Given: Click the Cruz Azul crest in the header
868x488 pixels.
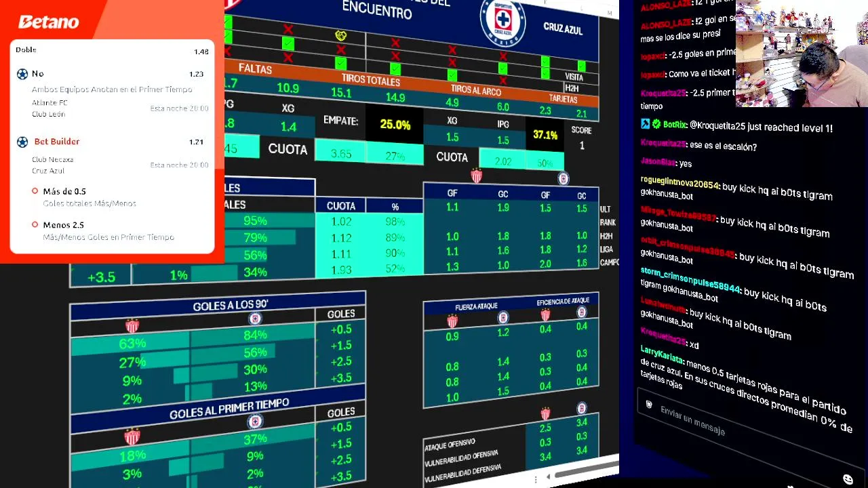Looking at the screenshot, I should point(502,22).
